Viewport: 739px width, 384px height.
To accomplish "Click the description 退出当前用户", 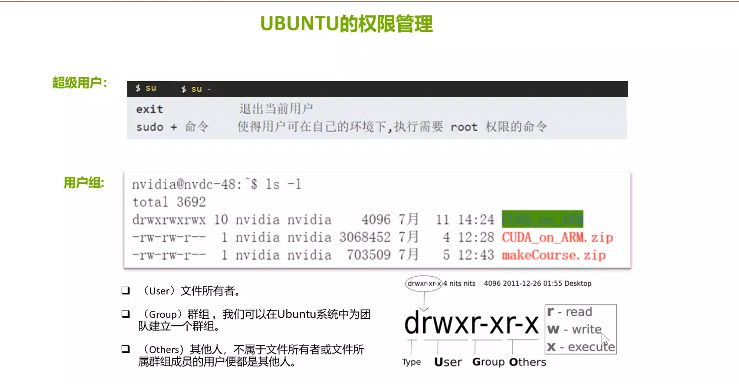I will click(x=276, y=109).
